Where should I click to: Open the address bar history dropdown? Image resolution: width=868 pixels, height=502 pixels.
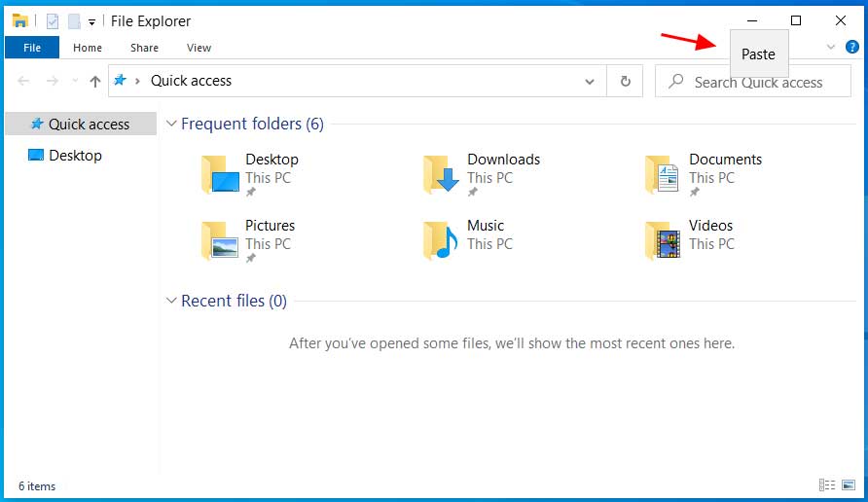click(590, 82)
